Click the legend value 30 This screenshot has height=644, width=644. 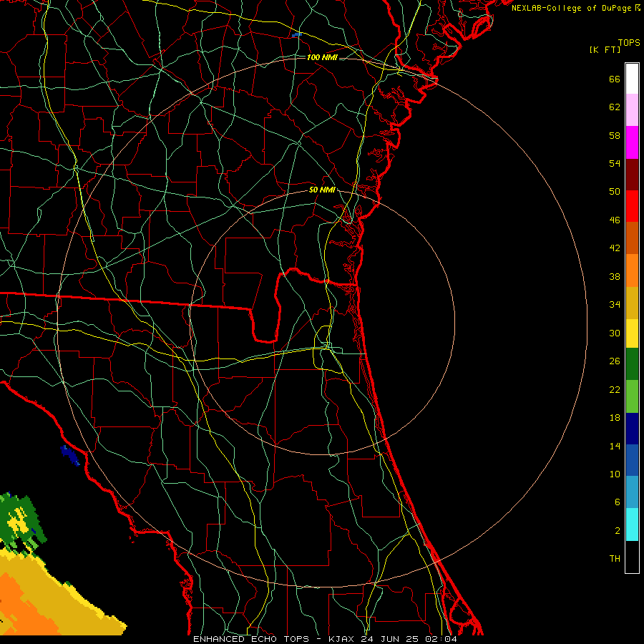(615, 333)
